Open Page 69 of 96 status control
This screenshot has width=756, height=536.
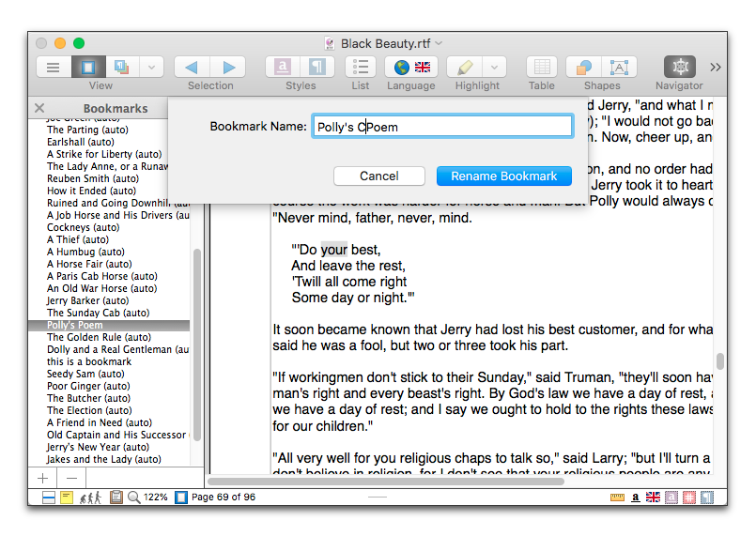[x=224, y=497]
